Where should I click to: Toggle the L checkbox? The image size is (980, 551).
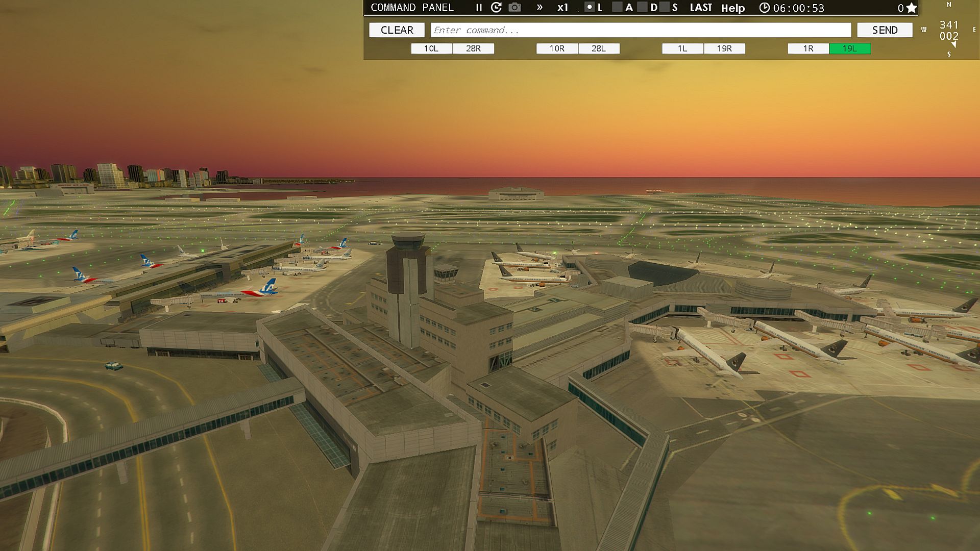coord(590,7)
